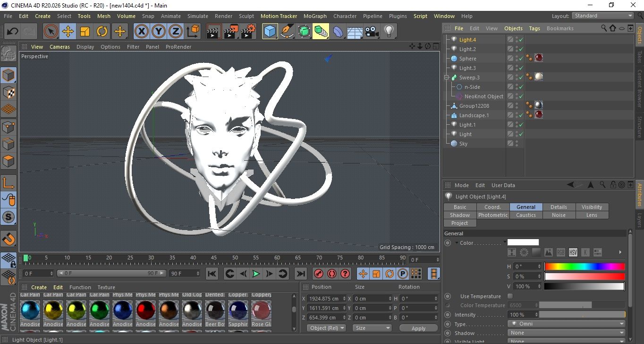Image resolution: width=644 pixels, height=344 pixels.
Task: Click the Camera object icon
Action: pyautogui.click(x=372, y=32)
